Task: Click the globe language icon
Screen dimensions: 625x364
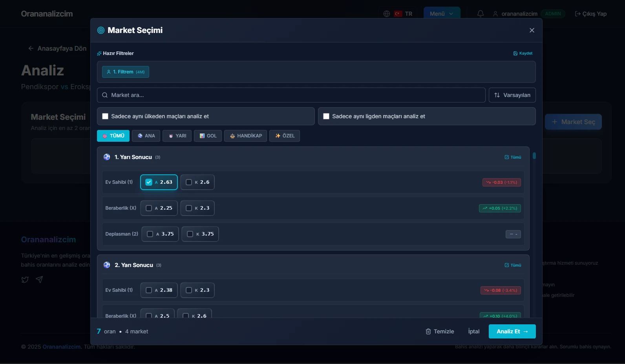Action: tap(387, 14)
